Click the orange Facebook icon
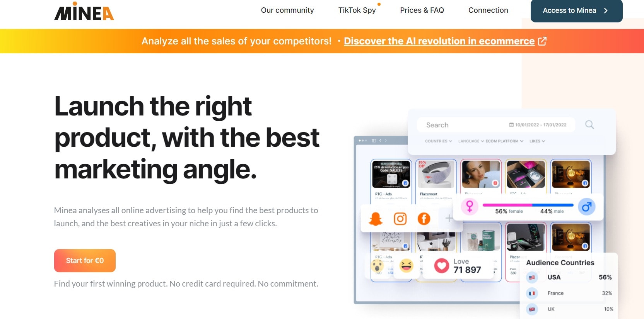This screenshot has width=644, height=319. [424, 219]
